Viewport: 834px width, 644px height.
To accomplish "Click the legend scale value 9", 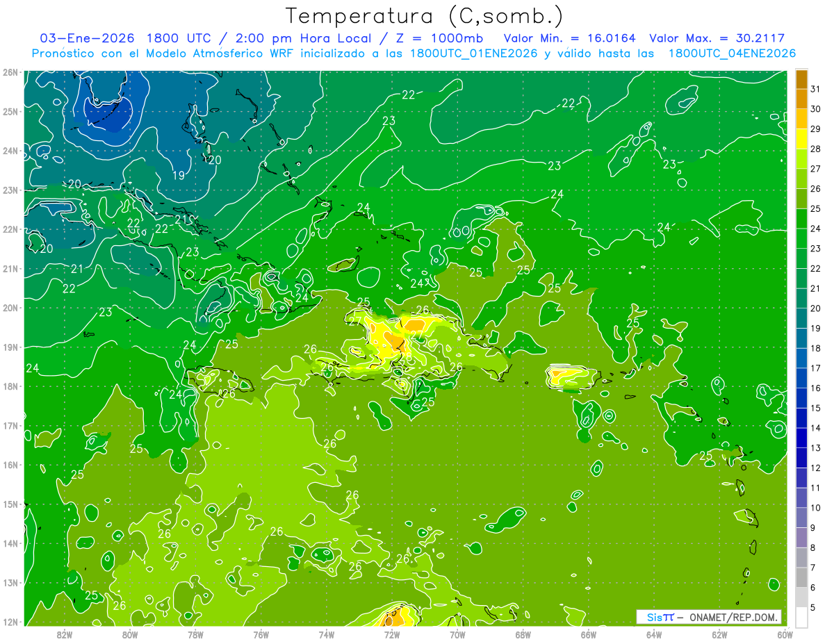I will pos(812,527).
